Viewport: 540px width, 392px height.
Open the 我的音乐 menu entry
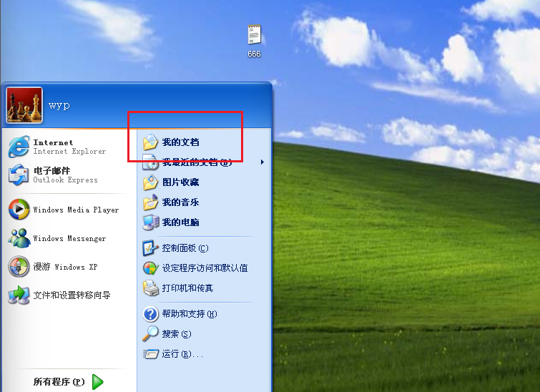tap(202, 202)
